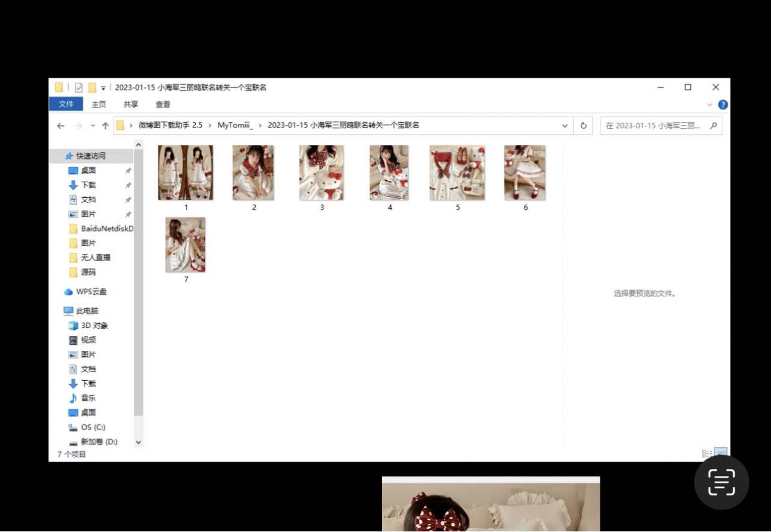The width and height of the screenshot is (771, 532).
Task: Open the Help question mark icon
Action: click(x=723, y=105)
